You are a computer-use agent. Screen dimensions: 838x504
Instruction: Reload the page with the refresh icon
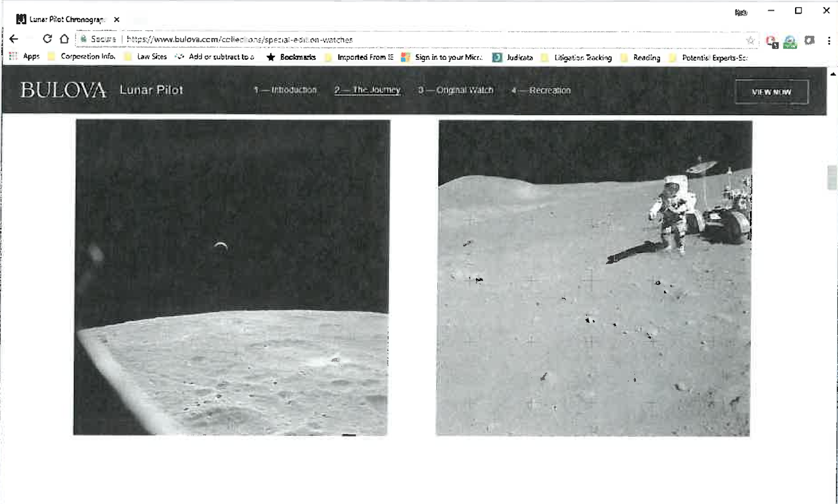coord(47,39)
